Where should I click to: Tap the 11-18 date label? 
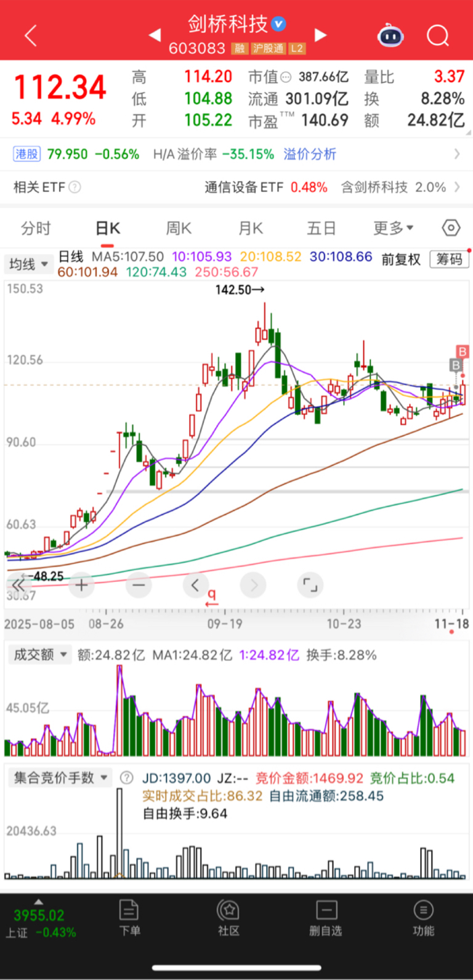[451, 624]
